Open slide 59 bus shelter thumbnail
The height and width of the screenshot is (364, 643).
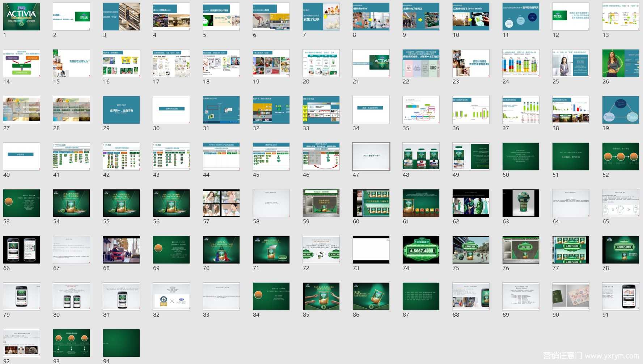tap(321, 203)
